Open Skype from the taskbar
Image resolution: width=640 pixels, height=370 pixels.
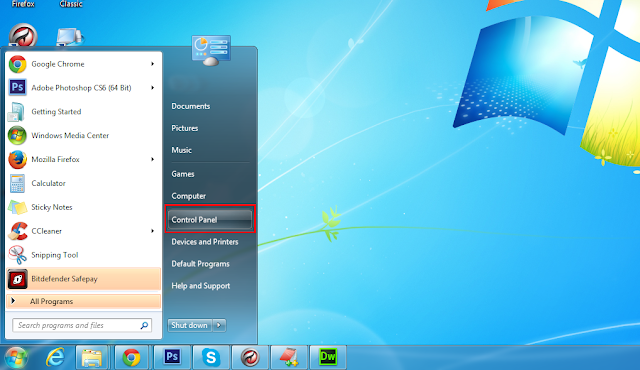point(211,357)
